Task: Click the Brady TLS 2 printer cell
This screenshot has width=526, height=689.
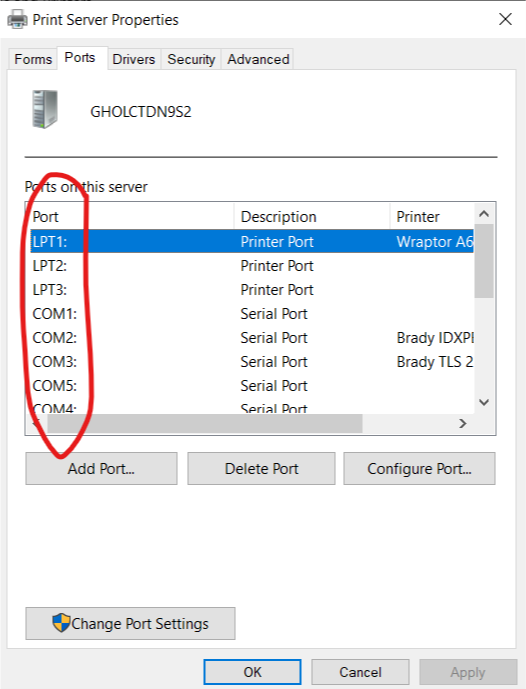Action: (x=435, y=362)
